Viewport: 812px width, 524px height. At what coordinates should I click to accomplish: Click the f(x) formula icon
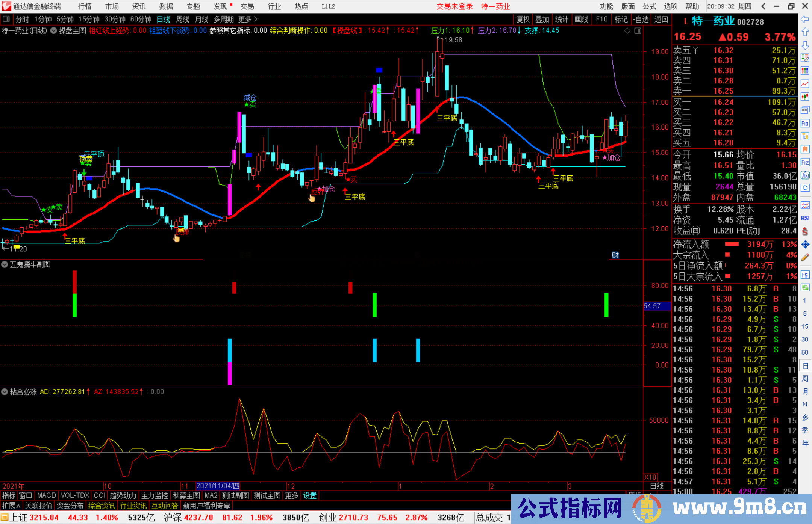click(805, 175)
